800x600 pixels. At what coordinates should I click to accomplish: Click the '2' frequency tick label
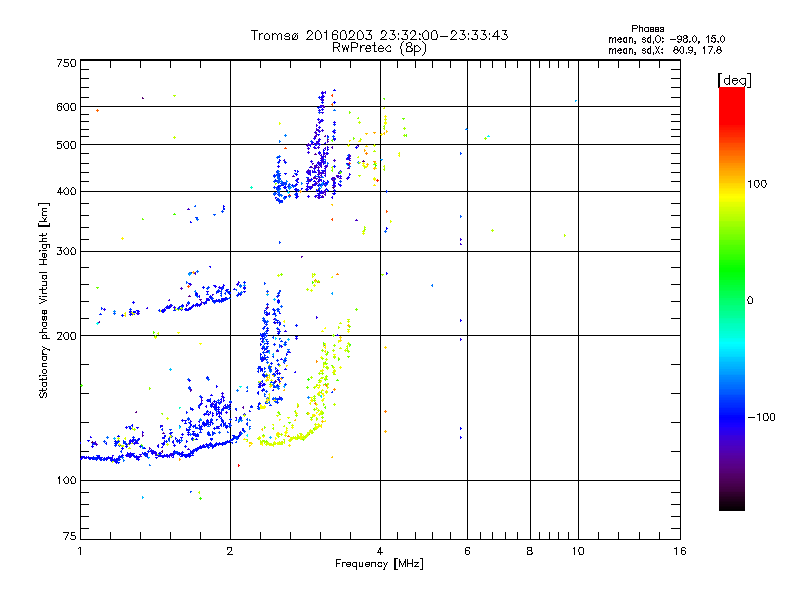point(230,551)
